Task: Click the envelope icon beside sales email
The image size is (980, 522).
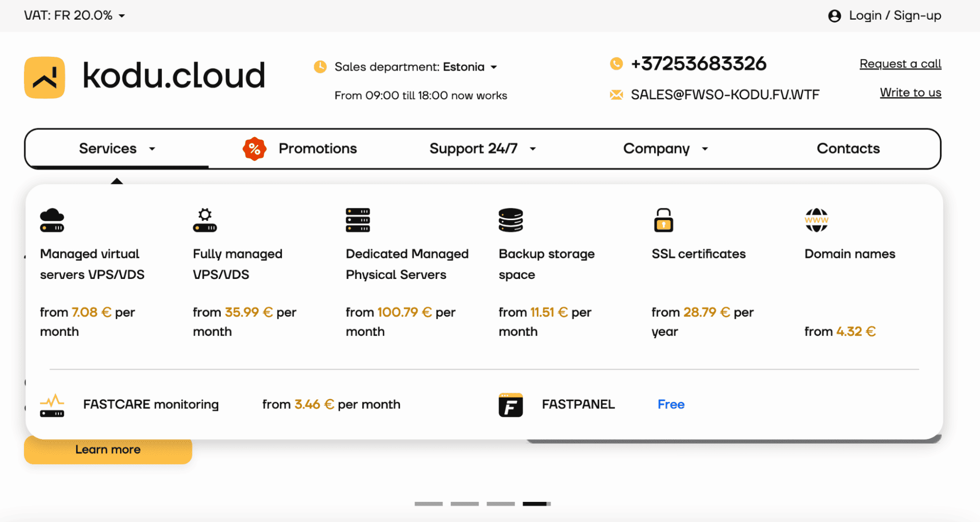Action: click(616, 95)
